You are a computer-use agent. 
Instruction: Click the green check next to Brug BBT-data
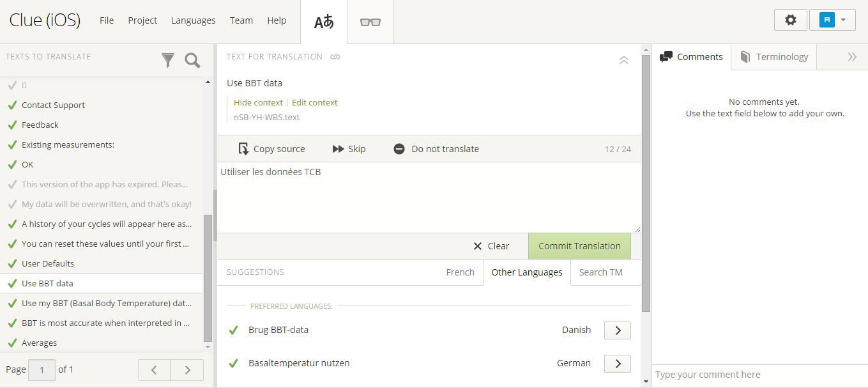pos(233,330)
